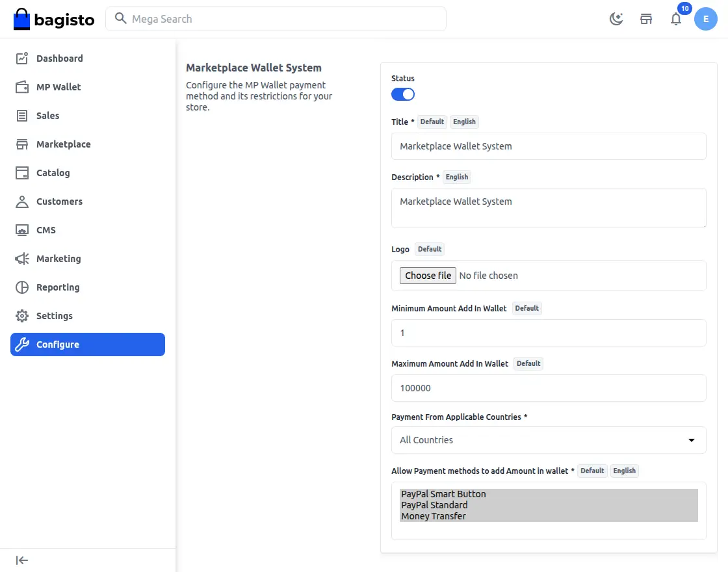Select the Default channel badge for Logo

429,249
